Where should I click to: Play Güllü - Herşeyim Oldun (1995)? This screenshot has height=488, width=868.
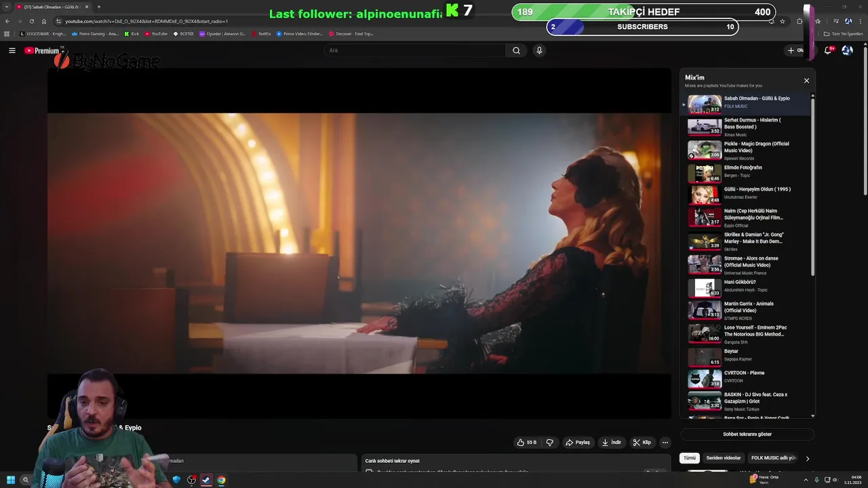pyautogui.click(x=746, y=195)
